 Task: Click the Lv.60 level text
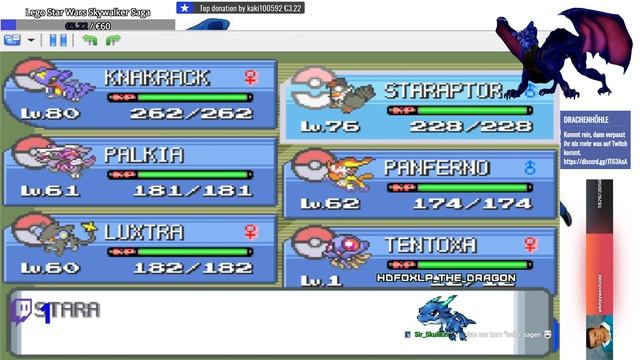pyautogui.click(x=50, y=268)
